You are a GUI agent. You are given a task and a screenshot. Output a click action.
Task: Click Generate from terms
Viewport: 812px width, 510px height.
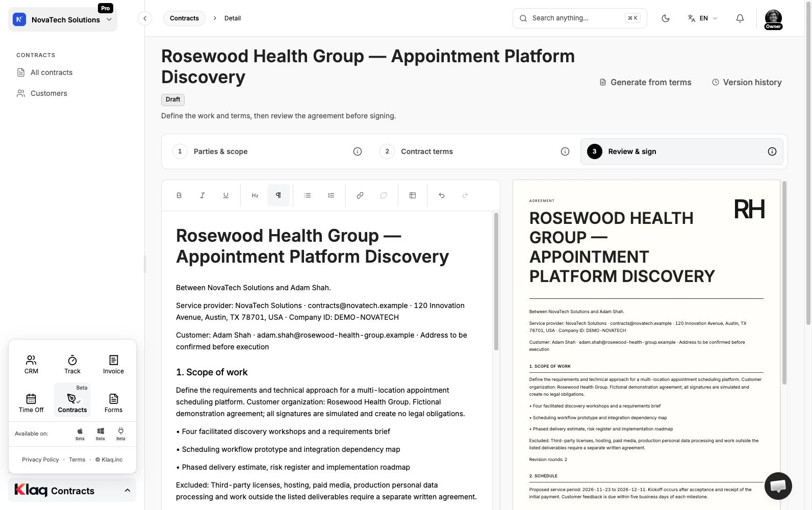click(x=645, y=82)
